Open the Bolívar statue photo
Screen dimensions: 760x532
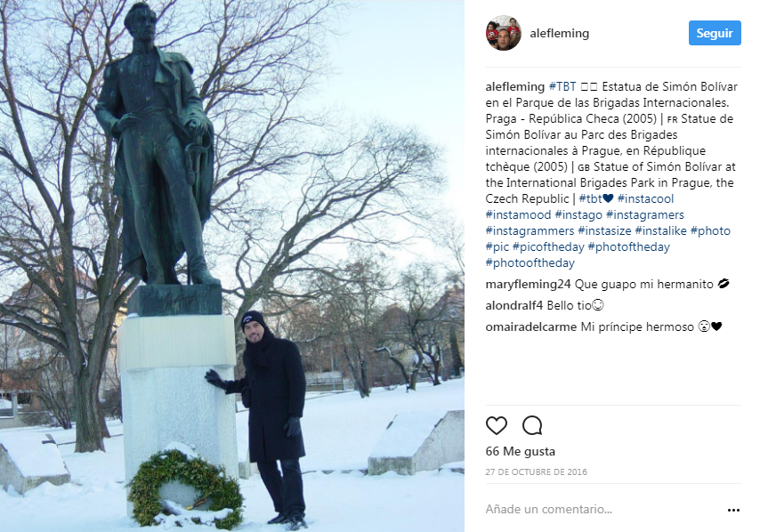tap(232, 266)
